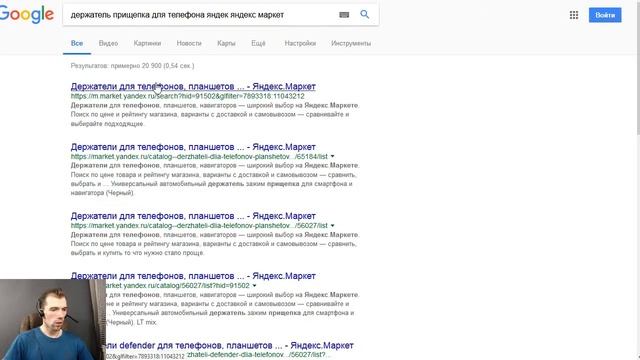Screen dimensions: 640x360
Task: Switch to the Новости tab
Action: coord(189,43)
